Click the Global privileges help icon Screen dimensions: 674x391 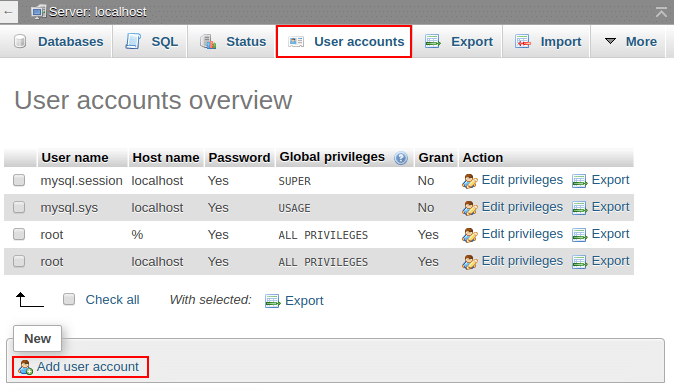point(401,158)
